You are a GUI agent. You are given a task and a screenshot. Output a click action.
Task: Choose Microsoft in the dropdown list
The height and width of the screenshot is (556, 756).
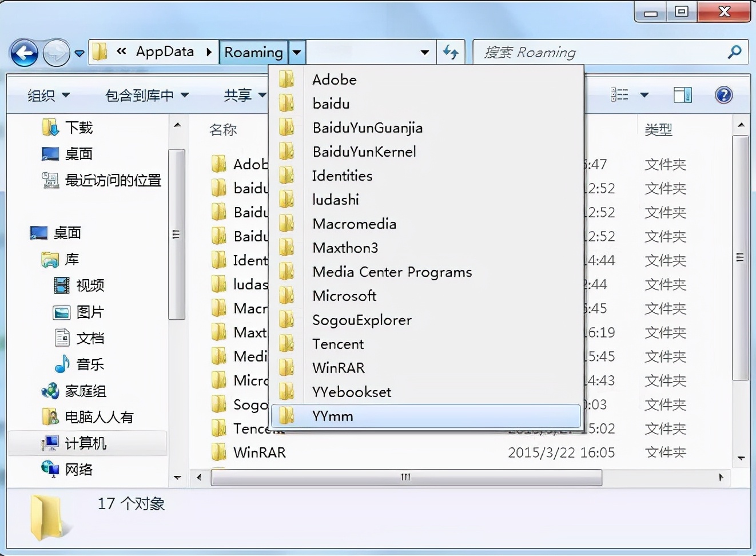point(427,296)
